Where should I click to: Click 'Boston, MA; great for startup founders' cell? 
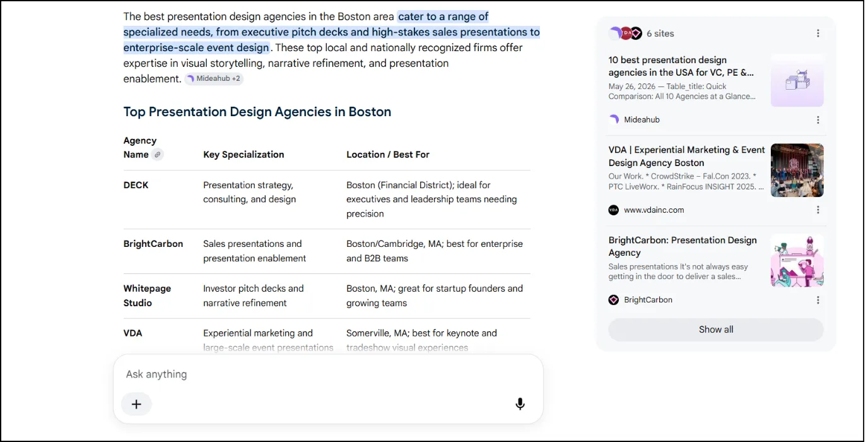click(x=435, y=296)
